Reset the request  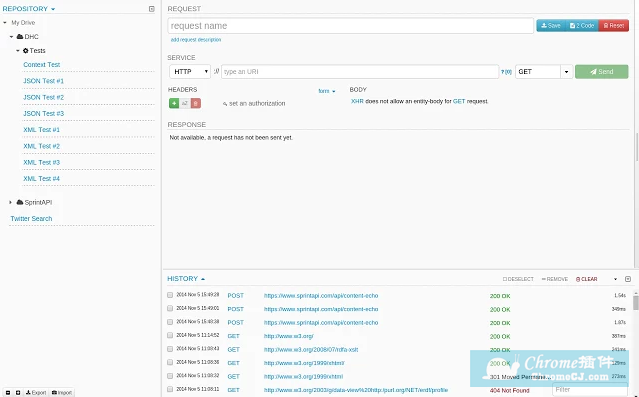point(614,25)
